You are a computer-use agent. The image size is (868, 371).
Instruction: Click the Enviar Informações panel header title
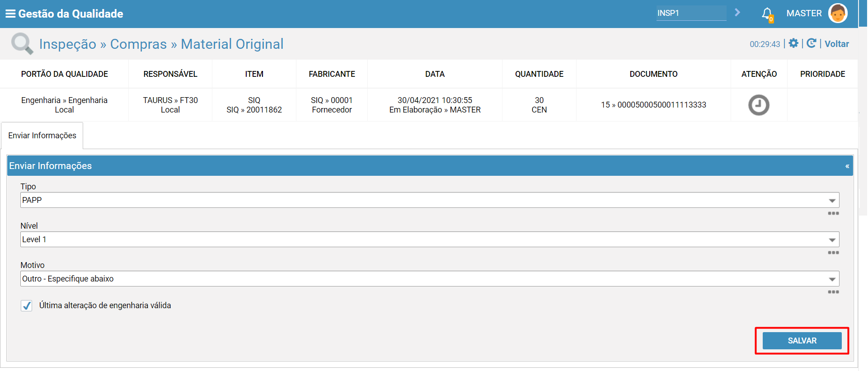(51, 166)
